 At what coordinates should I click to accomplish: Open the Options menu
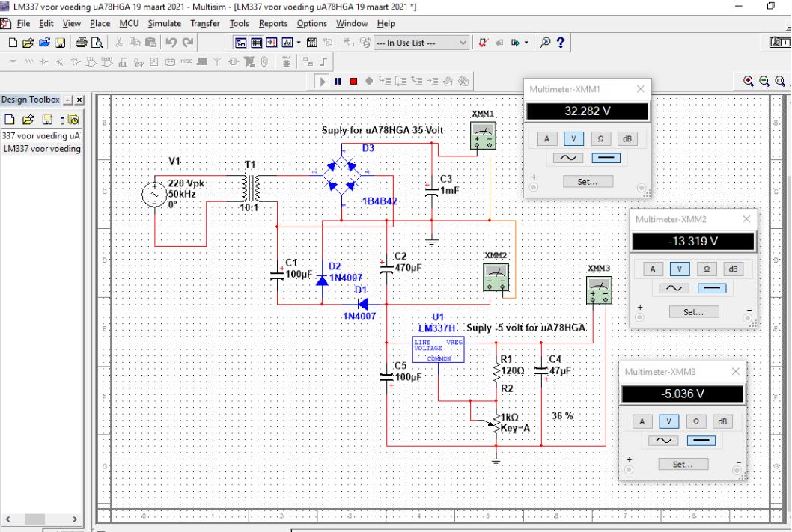tap(311, 24)
